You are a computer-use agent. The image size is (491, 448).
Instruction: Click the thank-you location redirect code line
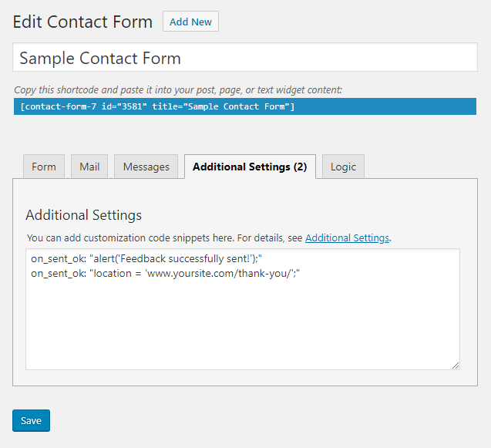click(164, 274)
